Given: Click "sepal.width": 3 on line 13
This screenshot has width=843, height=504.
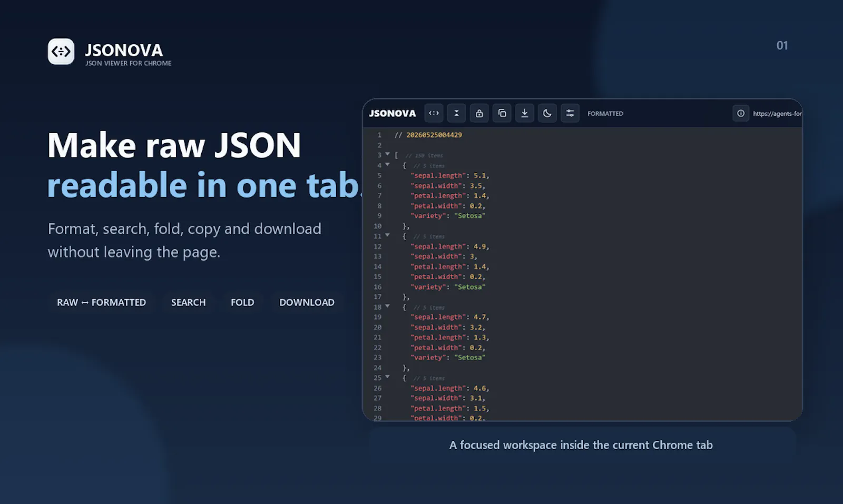Looking at the screenshot, I should [444, 256].
